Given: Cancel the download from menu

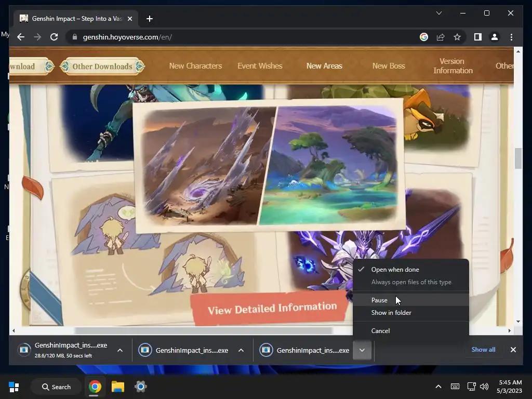Looking at the screenshot, I should click(x=411, y=330).
